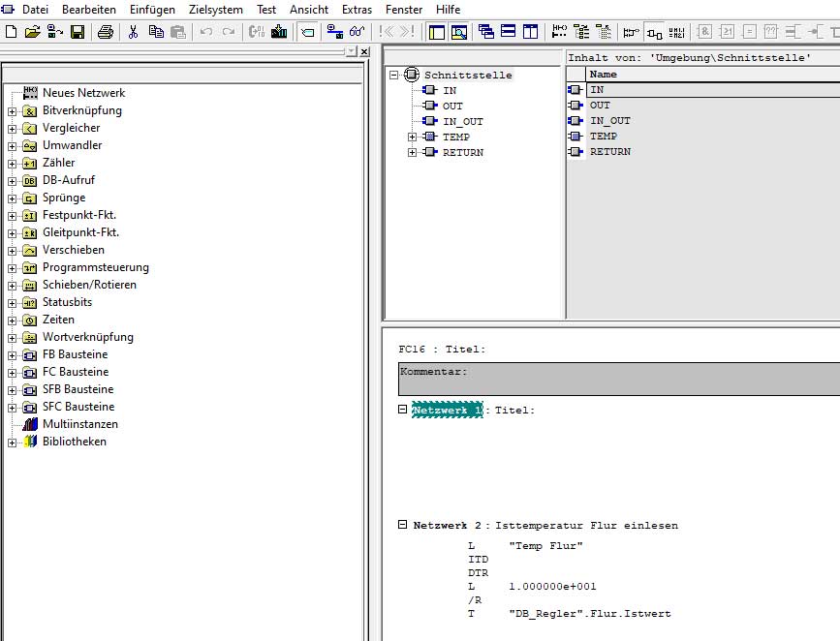840x641 pixels.
Task: Create a new block with New icon
Action: (x=11, y=32)
